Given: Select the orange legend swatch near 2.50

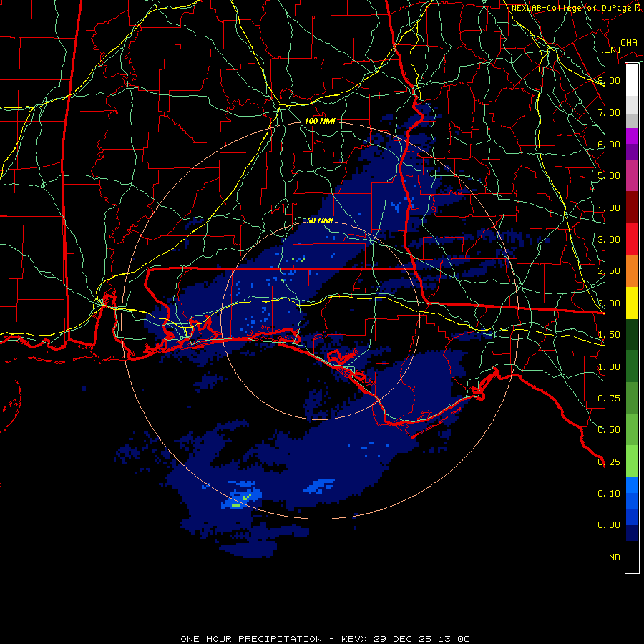Looking at the screenshot, I should pos(632,271).
